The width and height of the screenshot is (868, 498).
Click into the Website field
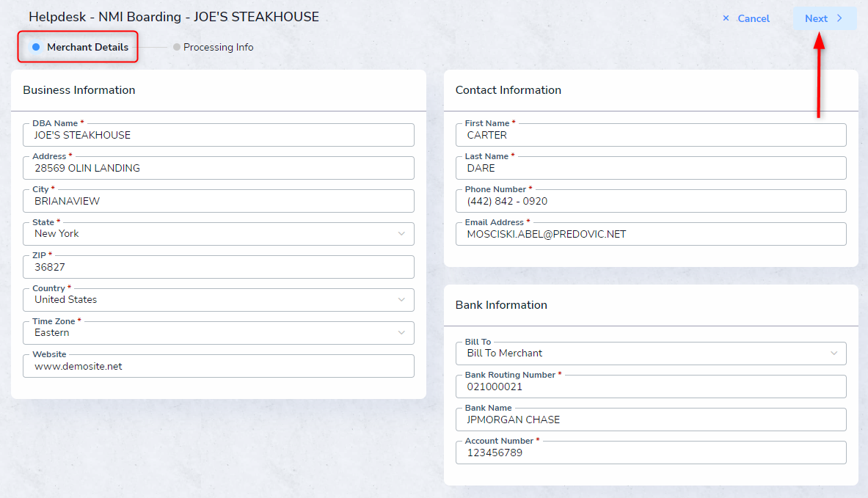[219, 366]
